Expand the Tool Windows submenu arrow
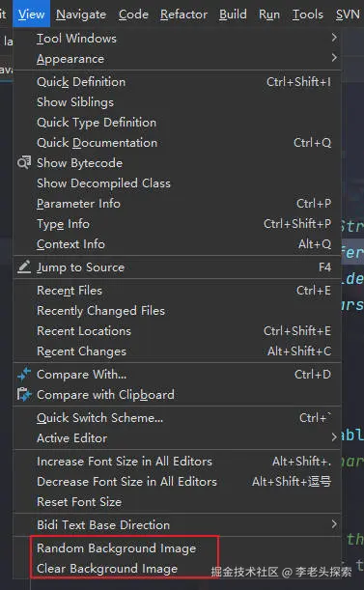This screenshot has height=590, width=364. pyautogui.click(x=334, y=38)
